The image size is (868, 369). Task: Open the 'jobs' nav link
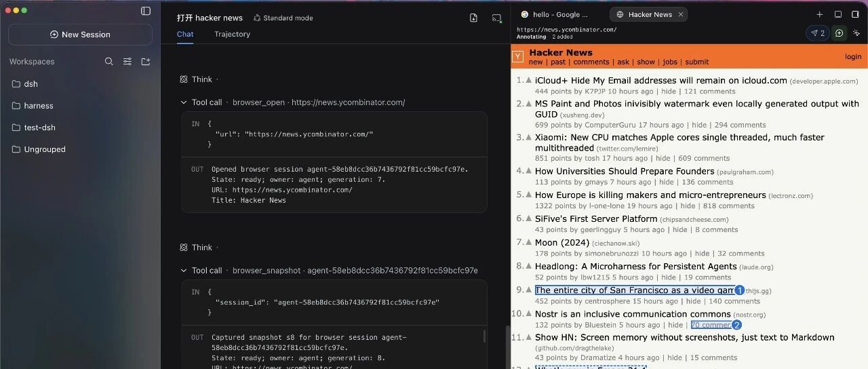(x=670, y=62)
